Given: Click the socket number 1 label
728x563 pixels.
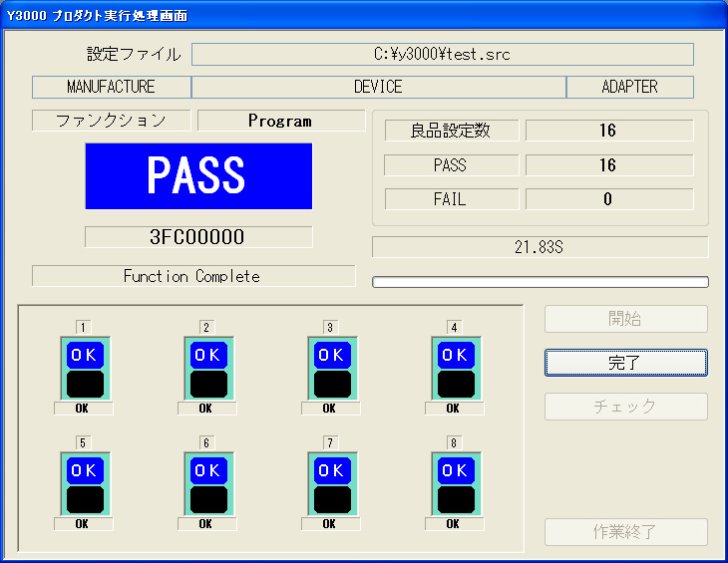Looking at the screenshot, I should 84,328.
